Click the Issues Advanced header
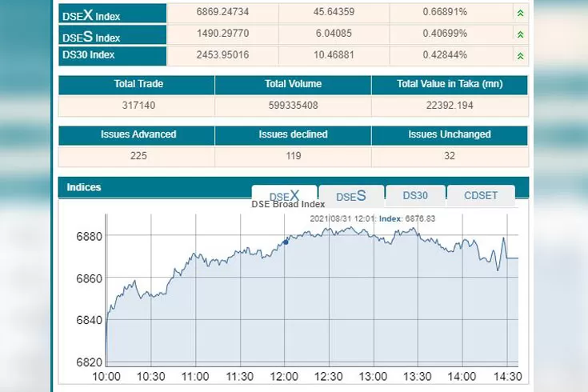The height and width of the screenshot is (392, 588). [138, 134]
